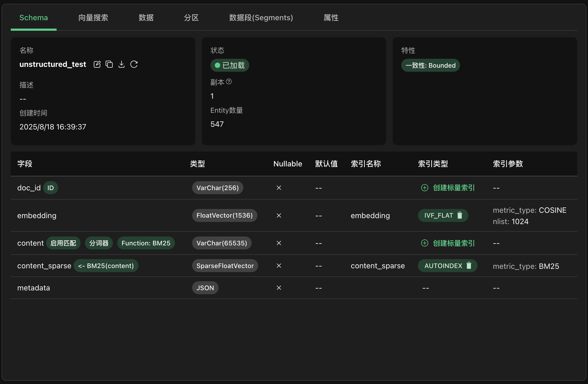This screenshot has height=384, width=588.
Task: Click the 启用匹配 tag on the content field
Action: pyautogui.click(x=63, y=243)
